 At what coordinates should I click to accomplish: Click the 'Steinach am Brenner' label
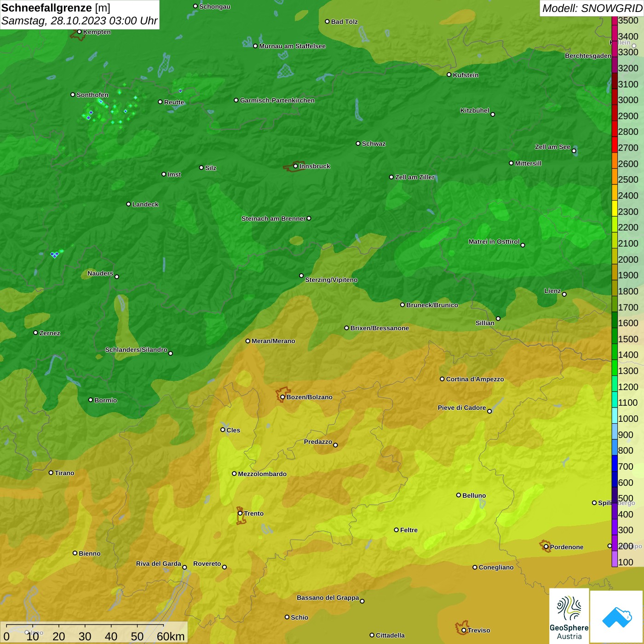[x=273, y=218]
